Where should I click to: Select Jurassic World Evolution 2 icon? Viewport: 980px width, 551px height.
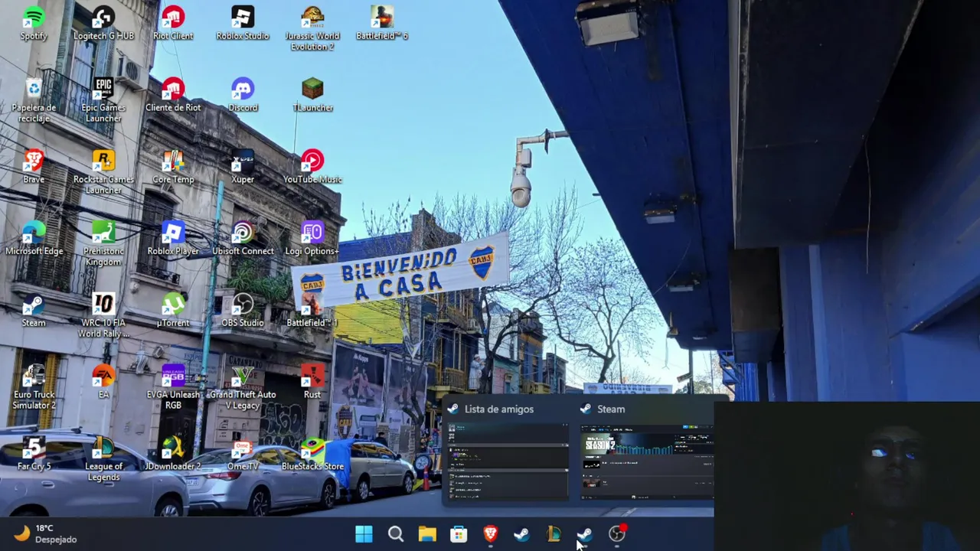coord(312,28)
